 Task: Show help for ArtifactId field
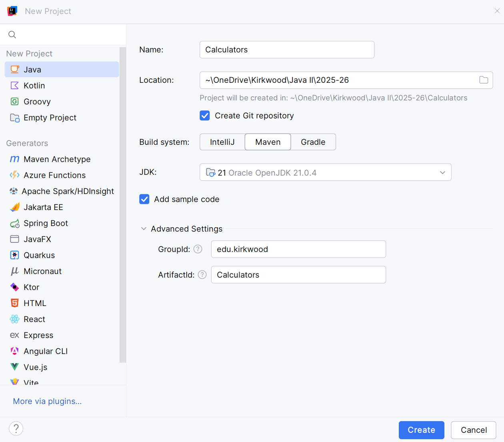coord(202,275)
